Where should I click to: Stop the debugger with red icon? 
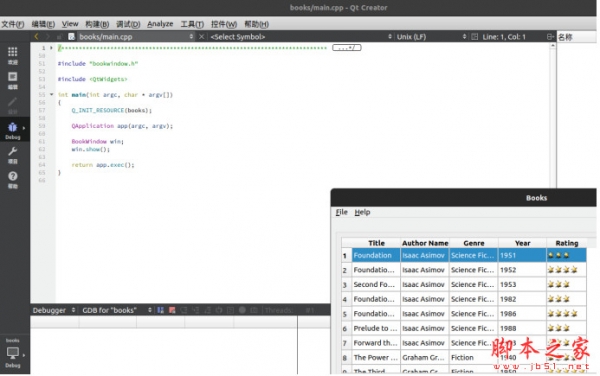(172, 310)
